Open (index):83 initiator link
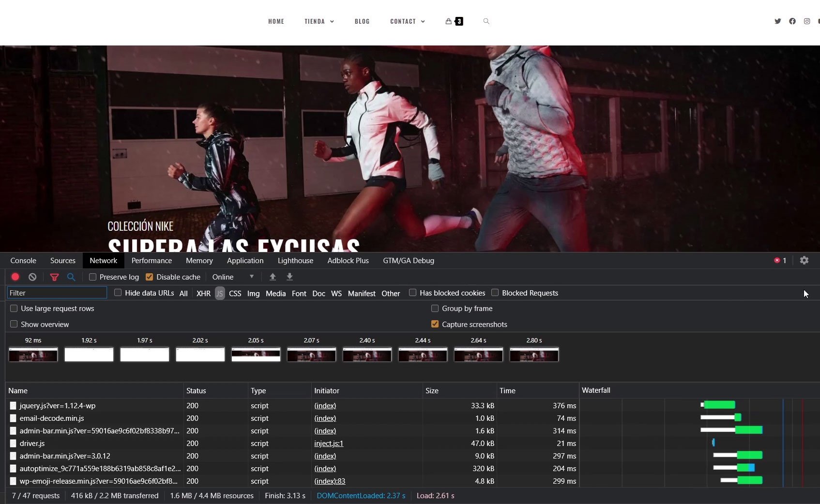 (x=330, y=481)
